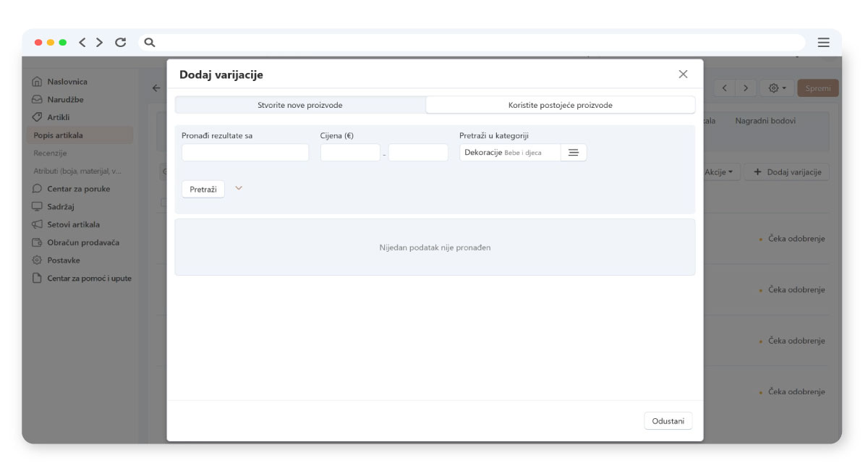868x471 pixels.
Task: Open the browser hamburger menu
Action: [823, 43]
